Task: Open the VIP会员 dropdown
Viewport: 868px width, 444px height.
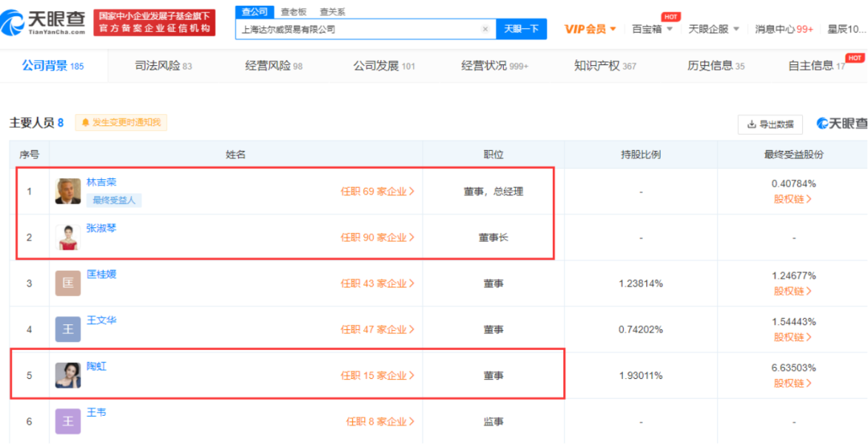Action: (590, 29)
